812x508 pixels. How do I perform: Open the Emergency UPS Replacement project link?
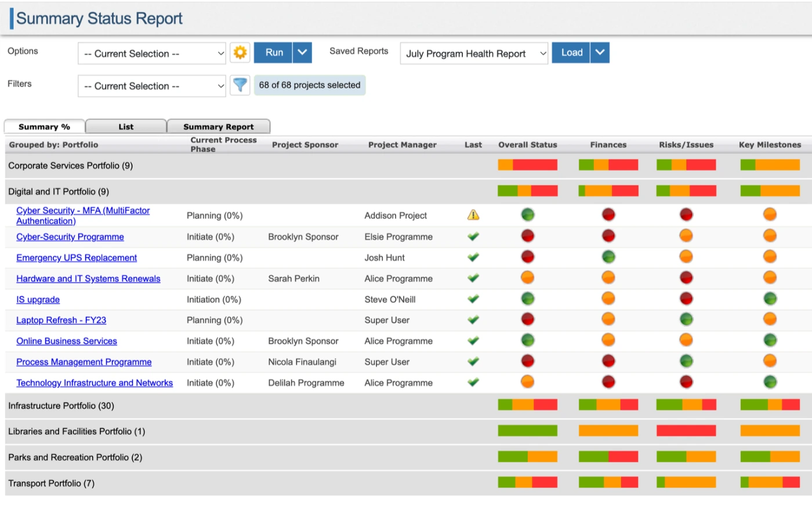77,258
